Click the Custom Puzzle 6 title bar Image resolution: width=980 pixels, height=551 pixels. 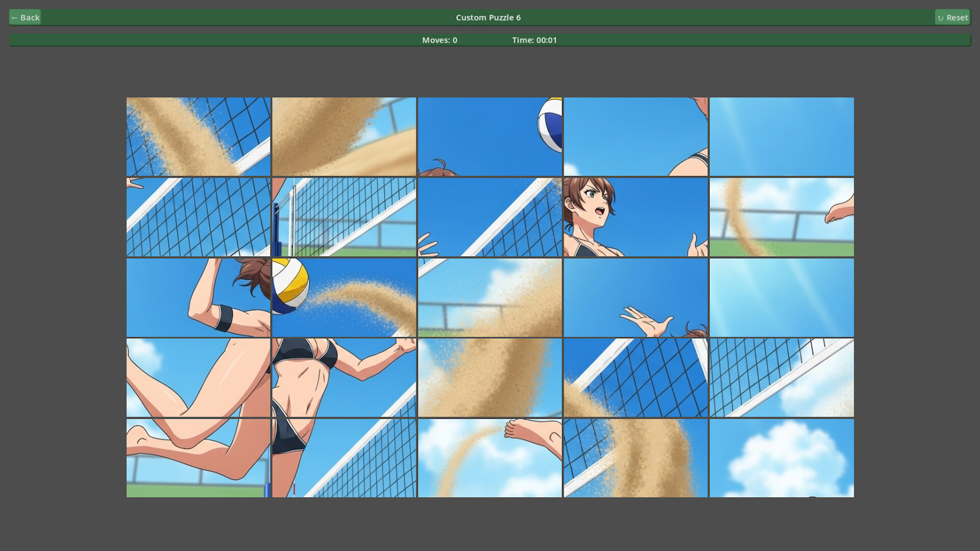coord(488,17)
